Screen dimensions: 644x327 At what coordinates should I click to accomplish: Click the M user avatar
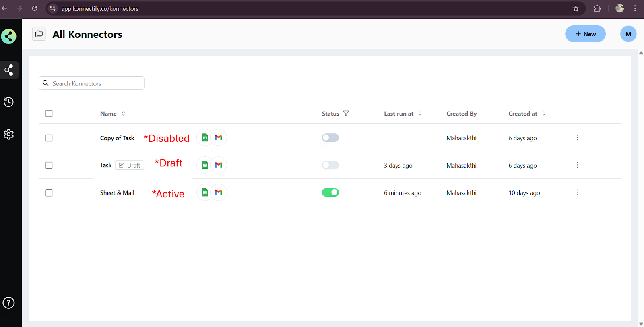point(628,34)
